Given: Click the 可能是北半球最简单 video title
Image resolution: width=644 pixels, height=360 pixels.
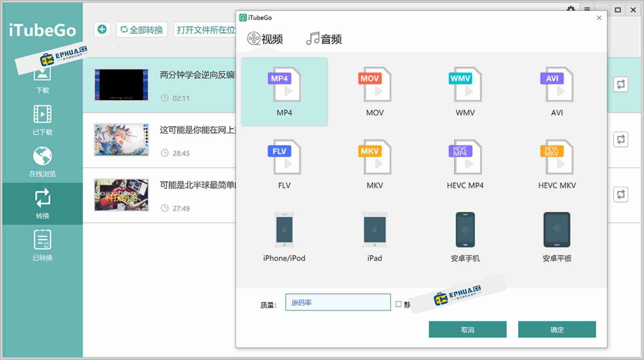Looking at the screenshot, I should (198, 185).
